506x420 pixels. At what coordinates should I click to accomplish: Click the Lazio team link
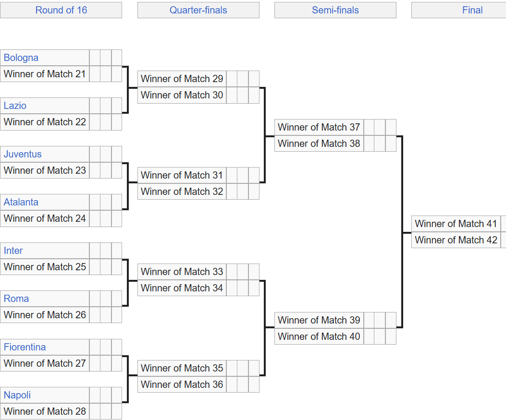(x=15, y=106)
